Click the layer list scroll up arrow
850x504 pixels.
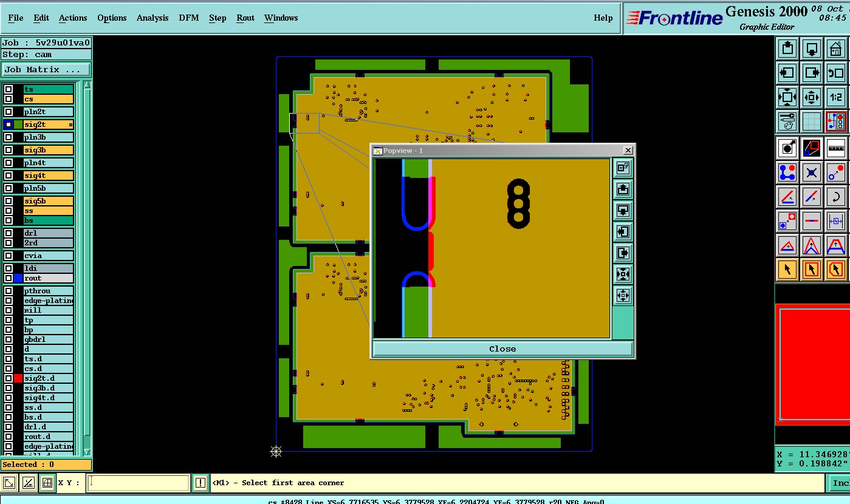pos(87,84)
